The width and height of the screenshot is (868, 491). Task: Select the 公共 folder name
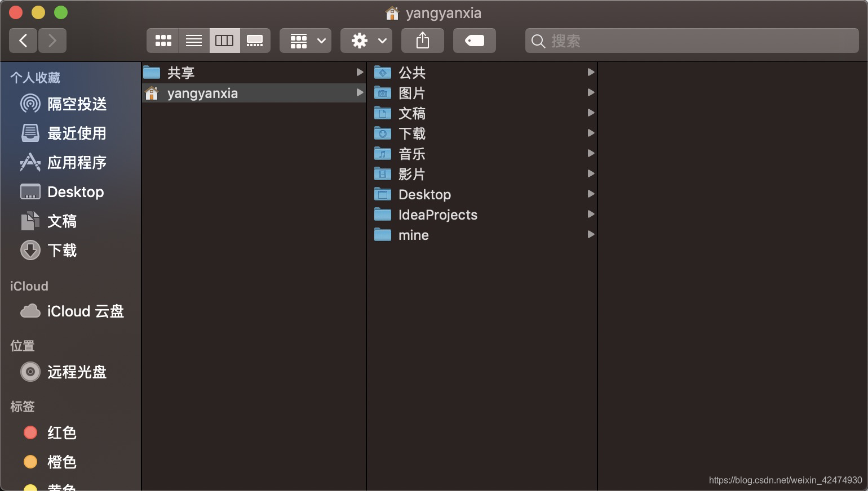point(412,73)
